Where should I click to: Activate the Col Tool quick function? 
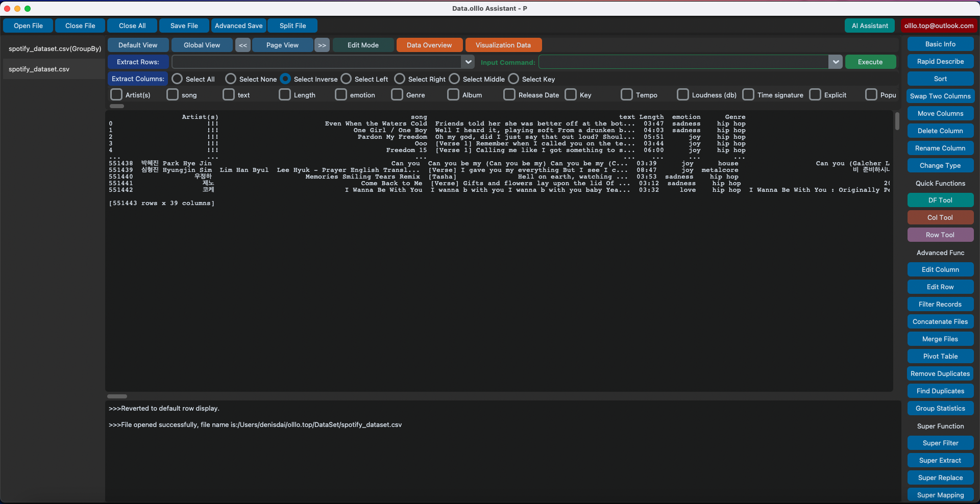tap(940, 217)
